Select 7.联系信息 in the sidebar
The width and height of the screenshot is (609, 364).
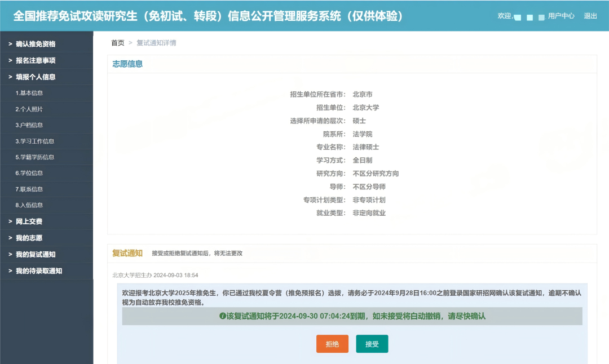click(x=29, y=189)
